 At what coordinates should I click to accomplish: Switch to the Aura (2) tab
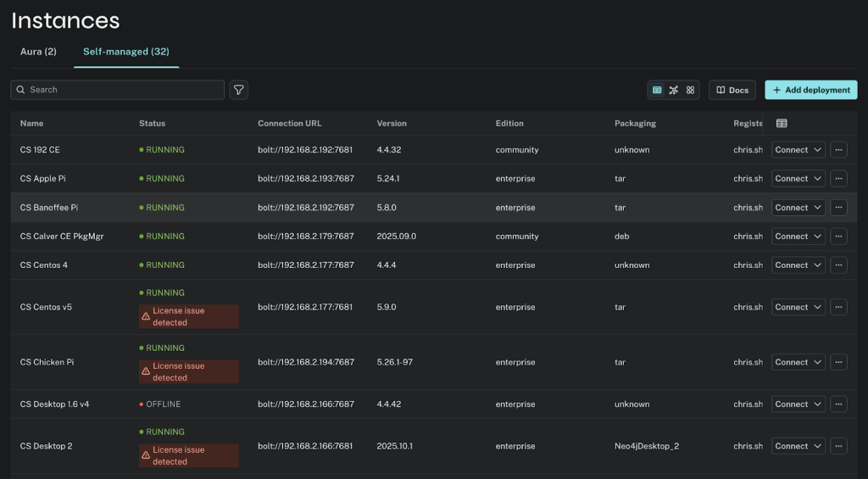click(38, 52)
